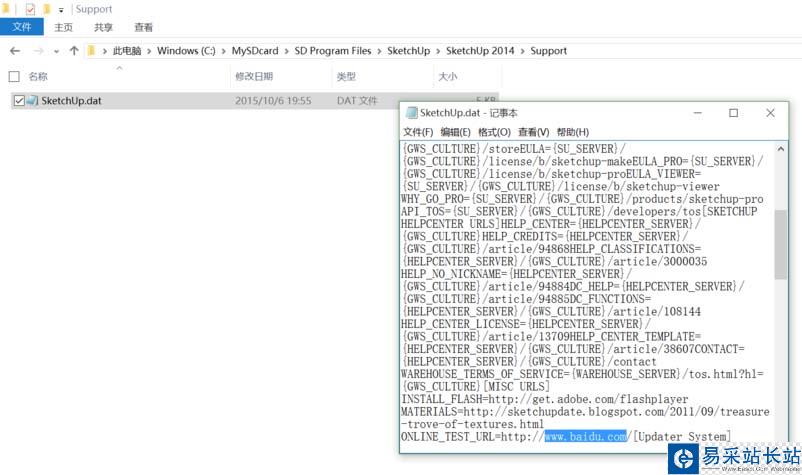
Task: Toggle the select-all checkbox in header
Action: pyautogui.click(x=14, y=77)
